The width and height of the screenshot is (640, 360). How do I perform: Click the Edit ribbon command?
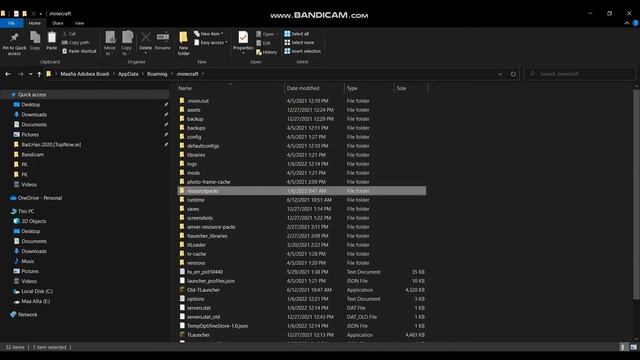(x=264, y=43)
